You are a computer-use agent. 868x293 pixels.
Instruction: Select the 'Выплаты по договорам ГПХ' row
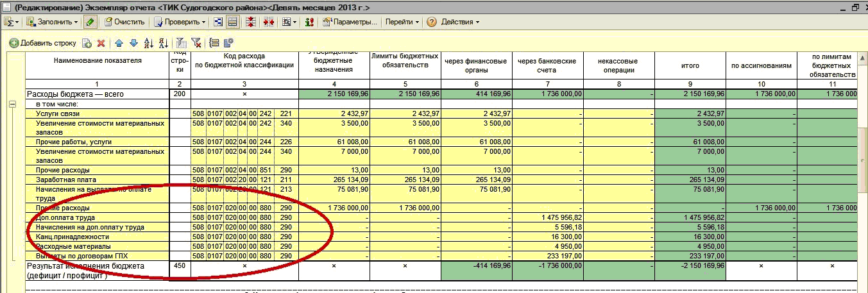coord(98,256)
